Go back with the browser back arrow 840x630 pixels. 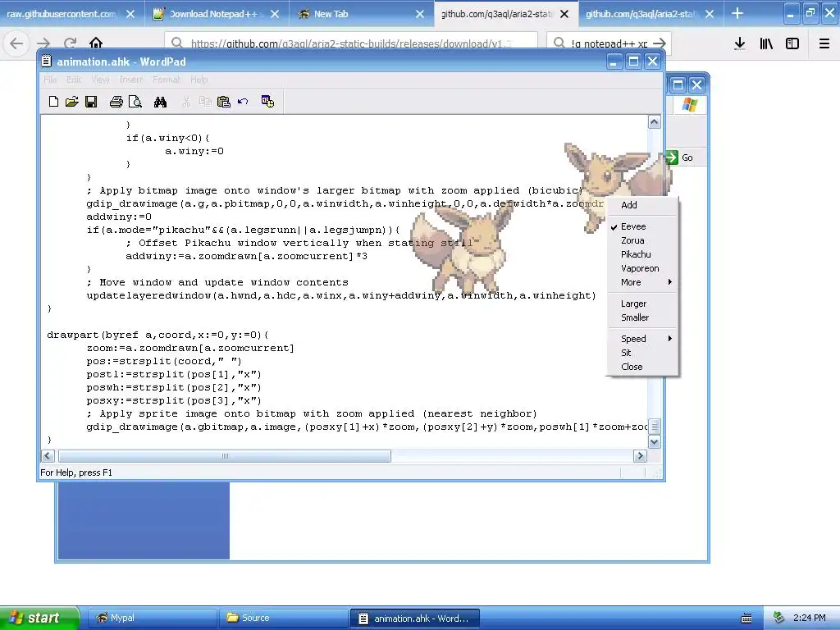(16, 43)
